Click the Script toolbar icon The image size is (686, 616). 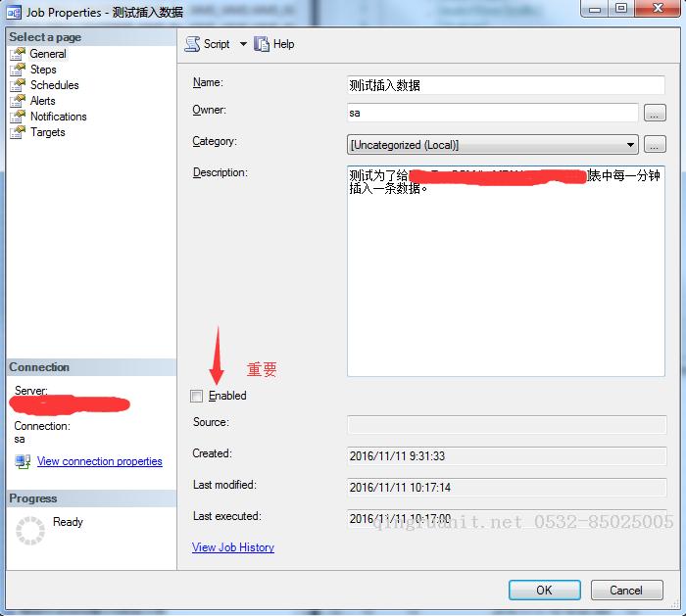pos(193,44)
